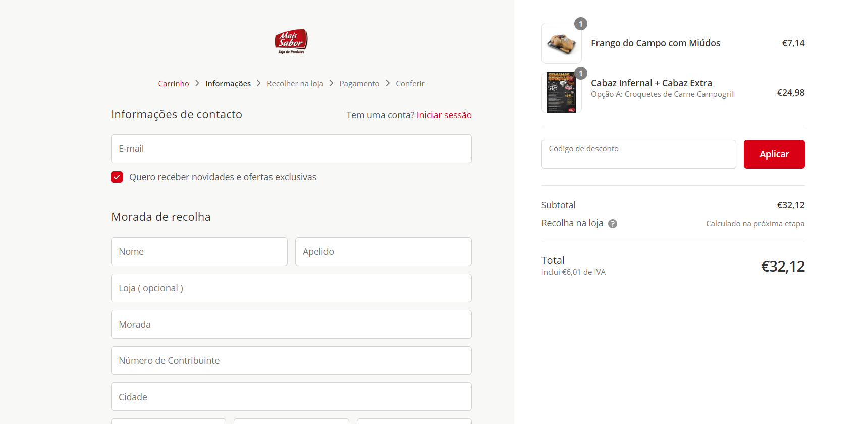
Task: Click the Cabaz Infernal product thumbnail
Action: click(x=562, y=92)
